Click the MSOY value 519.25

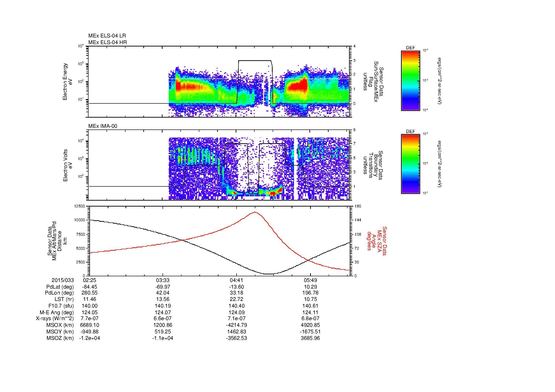click(163, 332)
